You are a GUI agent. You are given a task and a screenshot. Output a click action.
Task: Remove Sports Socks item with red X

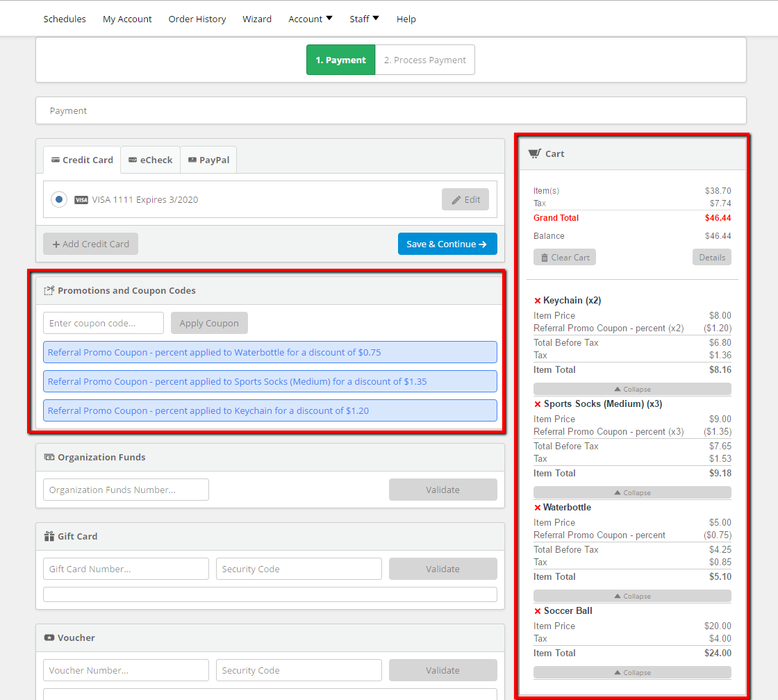538,404
